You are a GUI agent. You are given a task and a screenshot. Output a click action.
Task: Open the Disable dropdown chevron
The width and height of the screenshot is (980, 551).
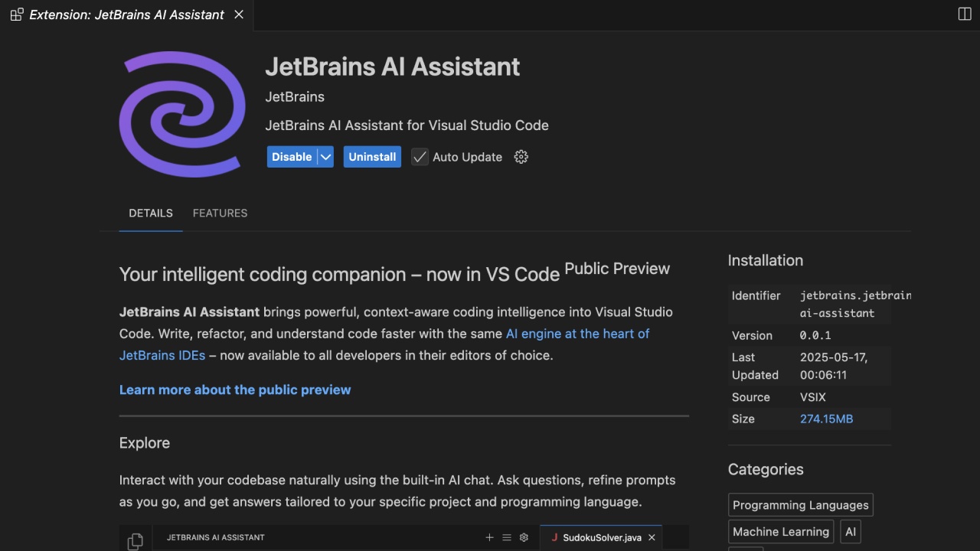coord(325,156)
